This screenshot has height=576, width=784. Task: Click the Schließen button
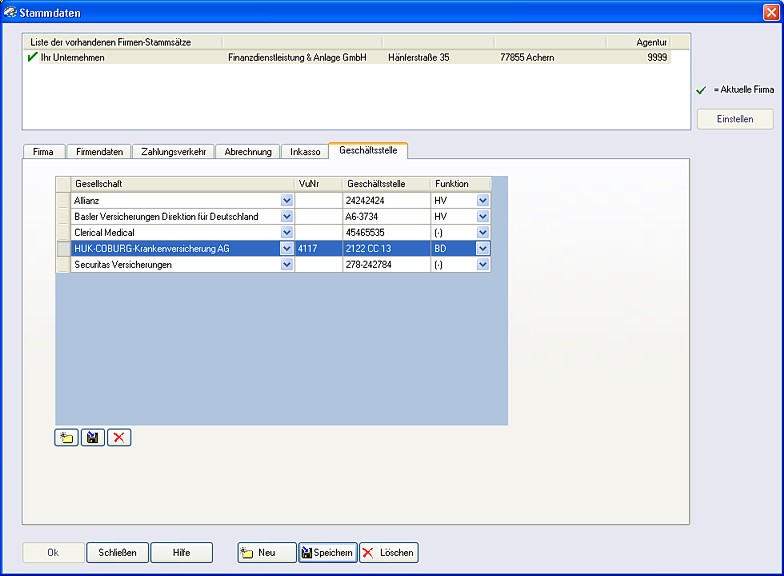click(x=118, y=553)
